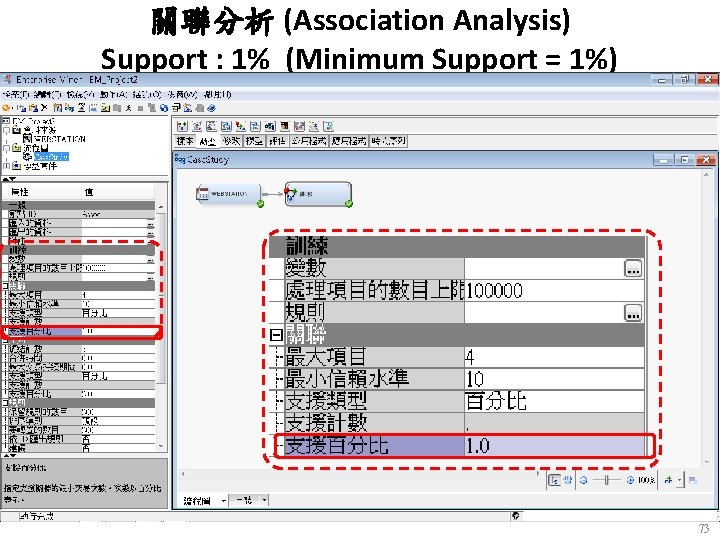The width and height of the screenshot is (720, 540).
Task: Click the properties panel scroll down arrow
Action: [161, 446]
